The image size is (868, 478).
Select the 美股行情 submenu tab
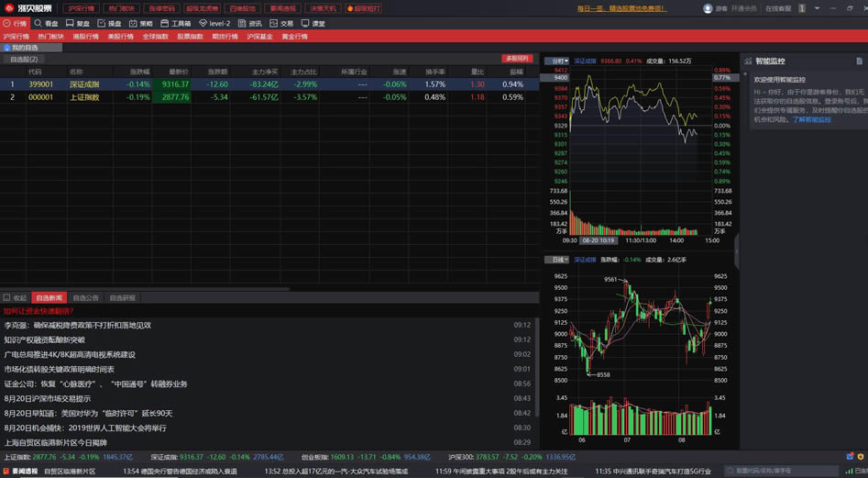[121, 37]
